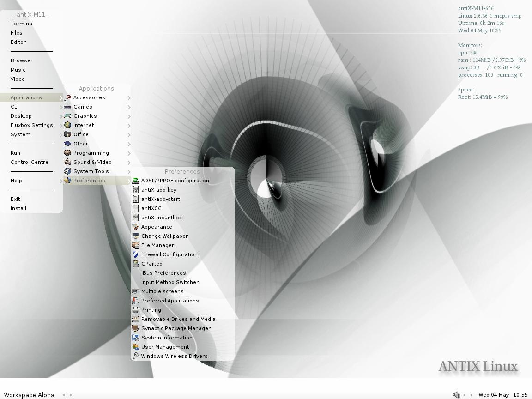
Task: Open the Fluxbox Settings submenu
Action: (32, 125)
